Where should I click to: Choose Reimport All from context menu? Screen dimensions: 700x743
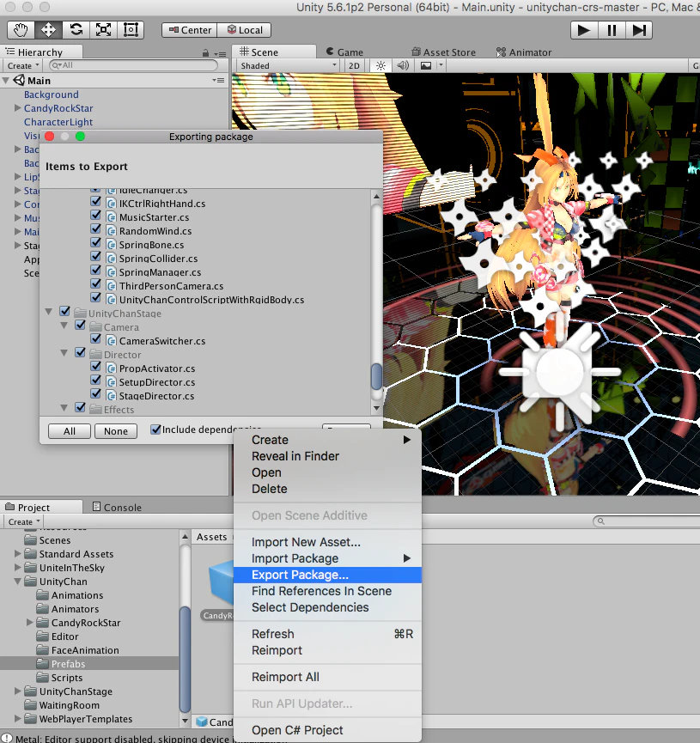327,677
